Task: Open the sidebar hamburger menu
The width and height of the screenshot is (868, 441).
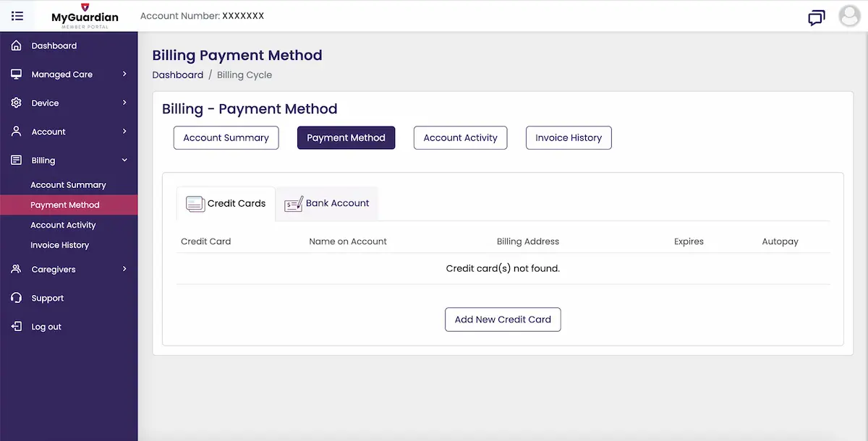Action: pyautogui.click(x=17, y=16)
